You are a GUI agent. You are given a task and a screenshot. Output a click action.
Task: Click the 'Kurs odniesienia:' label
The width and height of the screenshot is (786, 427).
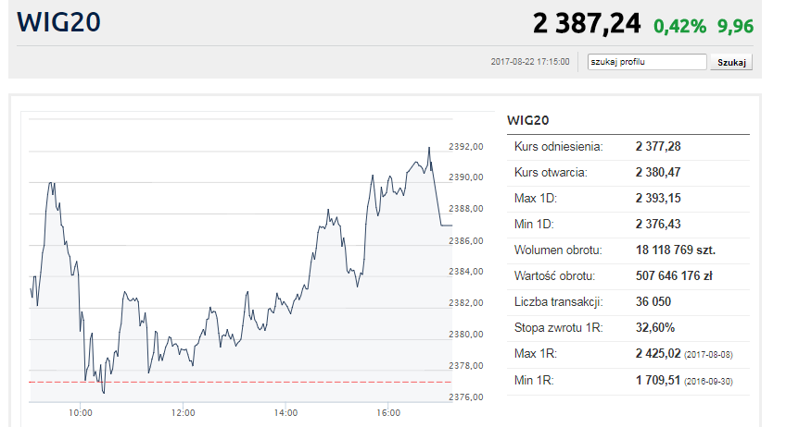coord(558,146)
